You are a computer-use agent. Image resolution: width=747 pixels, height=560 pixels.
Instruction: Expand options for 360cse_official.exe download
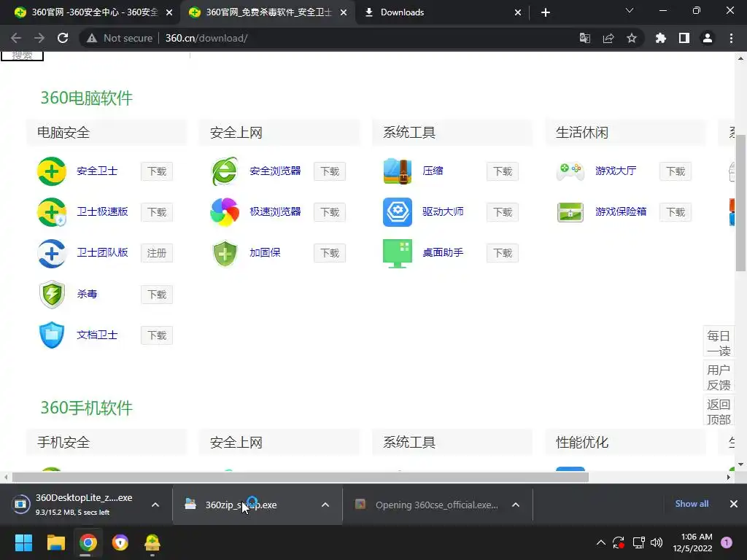point(516,505)
